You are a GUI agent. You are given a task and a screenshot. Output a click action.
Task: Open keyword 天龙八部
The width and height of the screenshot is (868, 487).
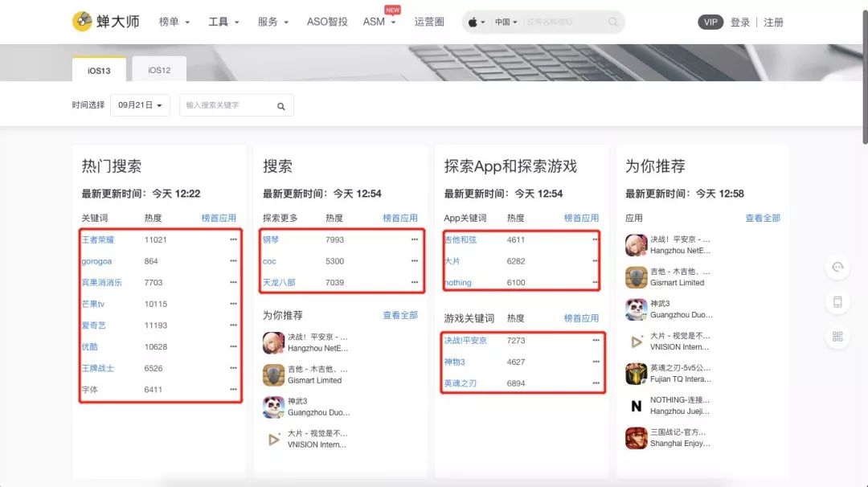[279, 282]
